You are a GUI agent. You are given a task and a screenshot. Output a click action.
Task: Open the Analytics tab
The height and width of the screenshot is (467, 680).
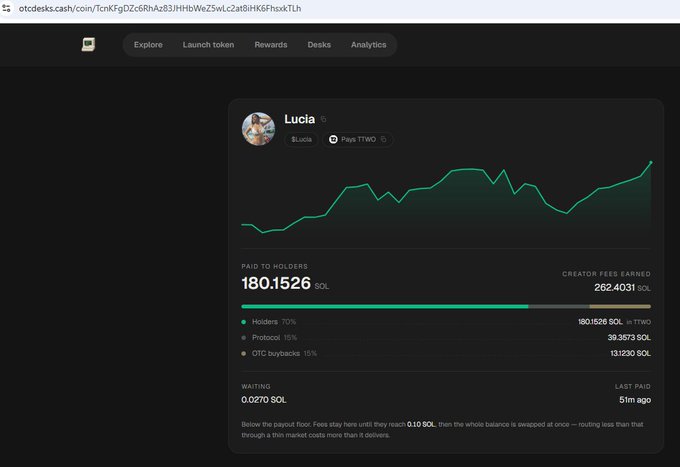(x=369, y=45)
